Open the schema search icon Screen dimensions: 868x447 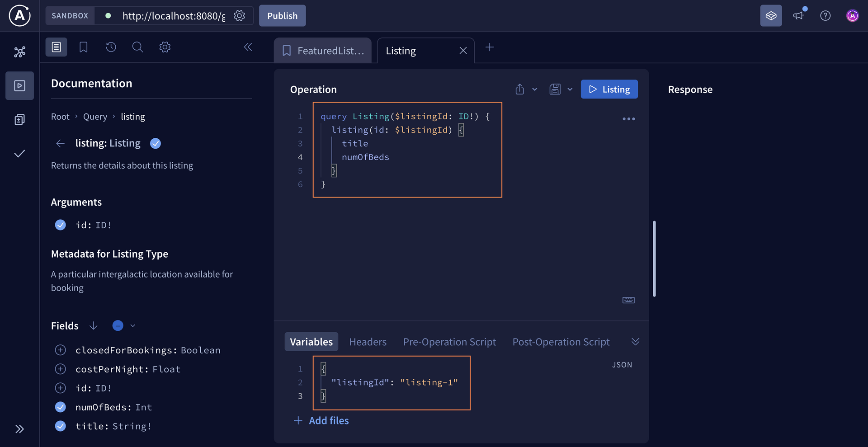click(137, 47)
